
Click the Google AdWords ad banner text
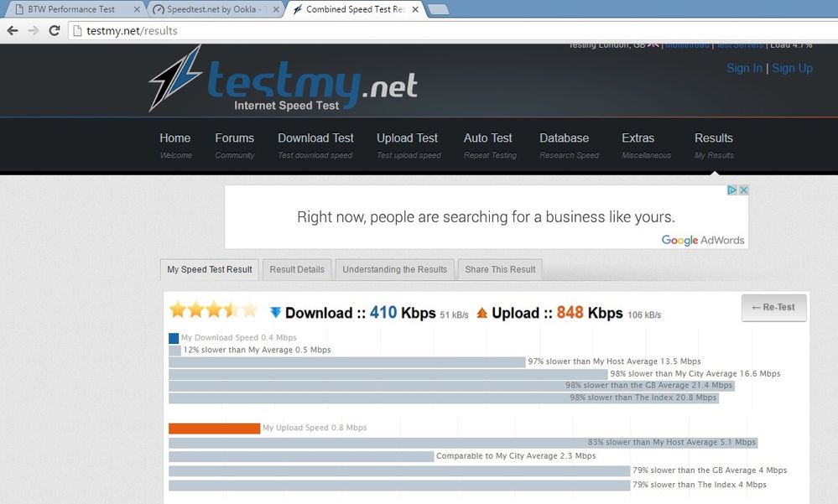click(x=486, y=217)
